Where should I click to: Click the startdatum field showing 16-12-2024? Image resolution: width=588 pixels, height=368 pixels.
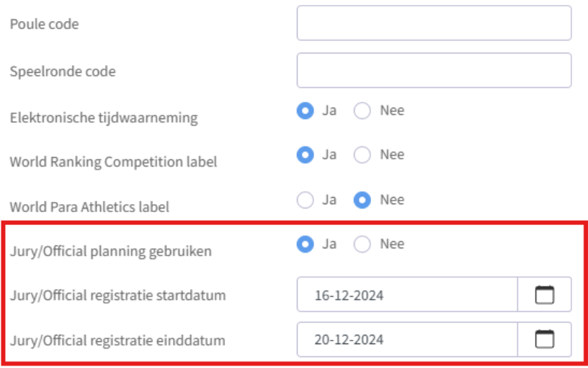click(407, 294)
